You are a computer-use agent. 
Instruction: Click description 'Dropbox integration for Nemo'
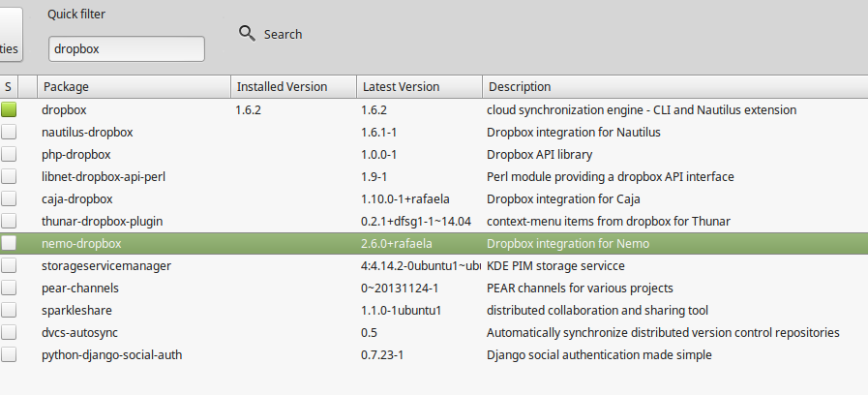pos(568,243)
